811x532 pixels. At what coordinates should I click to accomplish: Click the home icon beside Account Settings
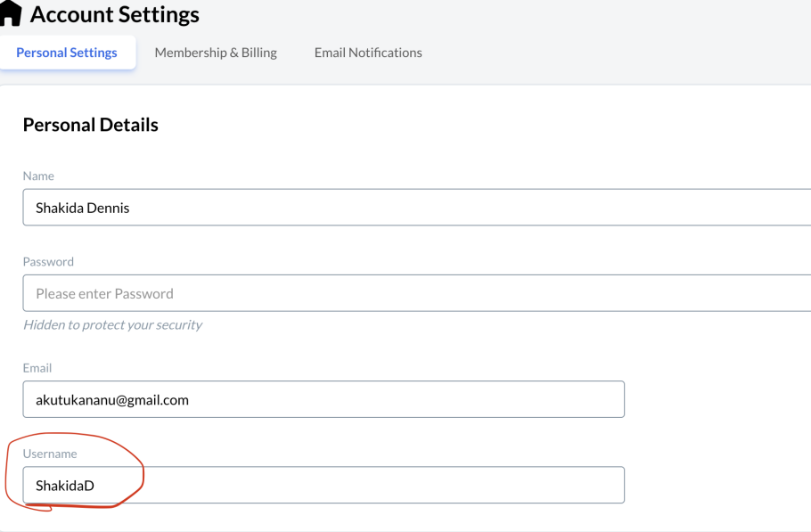10,13
